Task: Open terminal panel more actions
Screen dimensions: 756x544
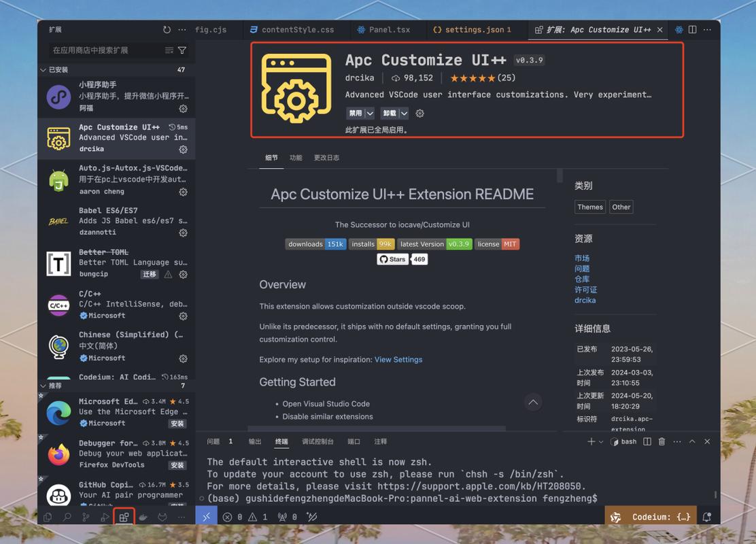Action: tap(677, 442)
